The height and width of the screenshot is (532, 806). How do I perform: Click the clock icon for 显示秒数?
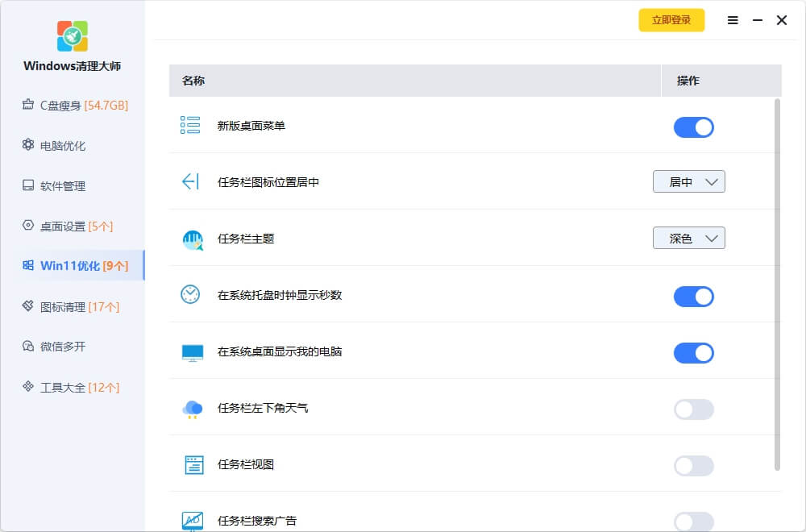pos(190,295)
